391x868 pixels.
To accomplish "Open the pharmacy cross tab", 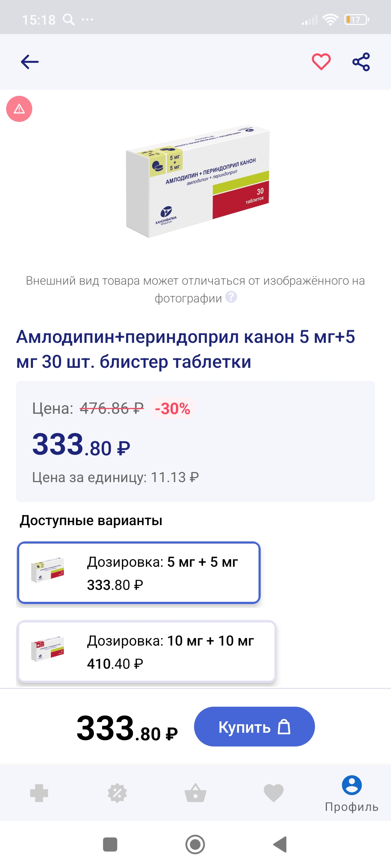I will tap(39, 793).
